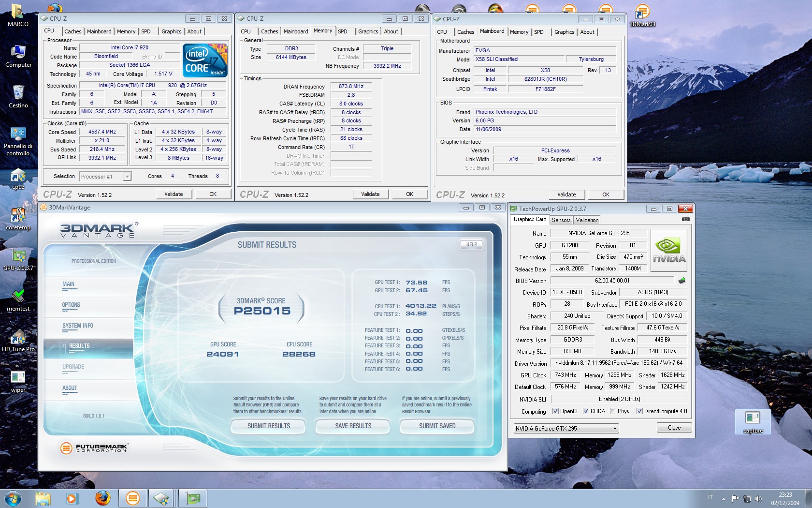Open CPU tab in the middle CPU-Z window

point(246,31)
